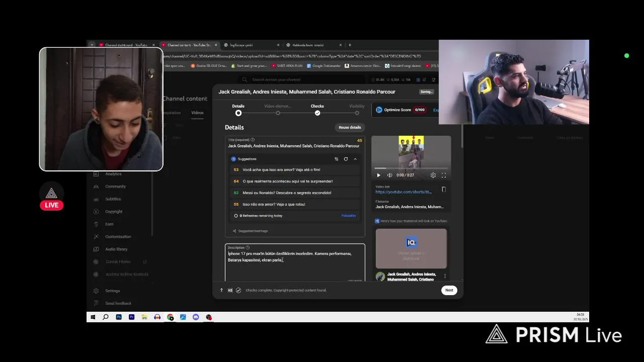Select suggestion "Isso não era amor? Veja"
This screenshot has width=644, height=362.
(x=296, y=205)
